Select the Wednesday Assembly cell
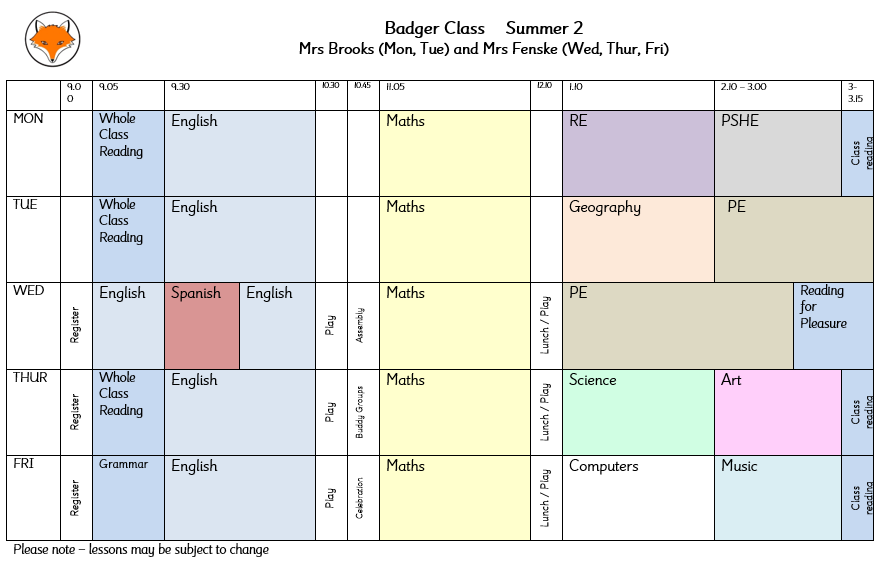884x567 pixels. pyautogui.click(x=363, y=326)
